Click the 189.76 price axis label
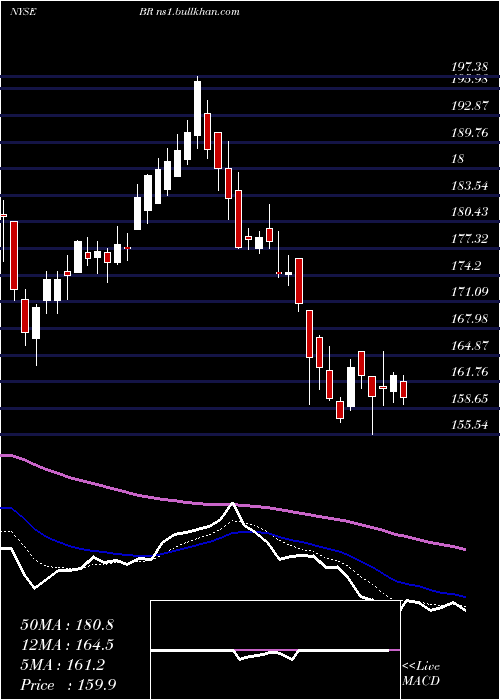Screen dimensions: 500x700 470,133
